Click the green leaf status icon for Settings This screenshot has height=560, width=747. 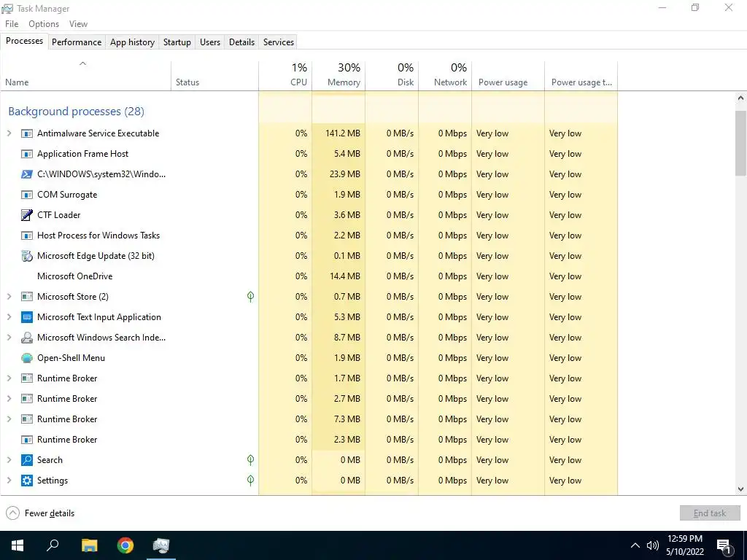(251, 481)
